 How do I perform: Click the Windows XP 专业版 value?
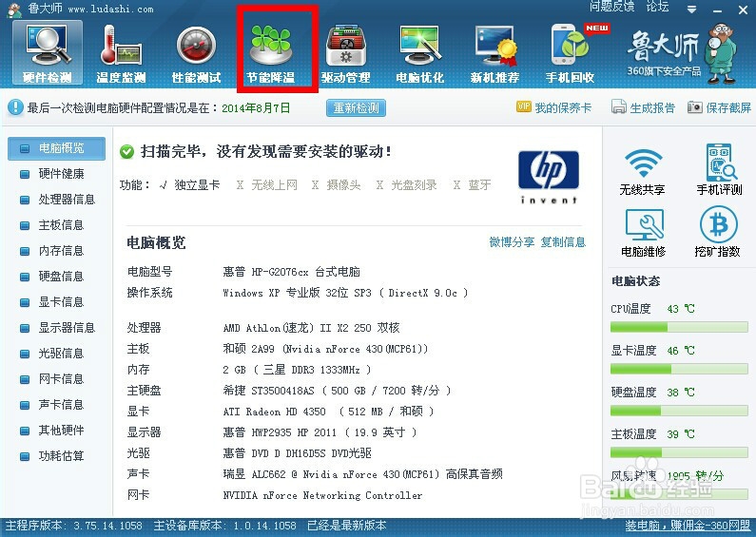345,293
